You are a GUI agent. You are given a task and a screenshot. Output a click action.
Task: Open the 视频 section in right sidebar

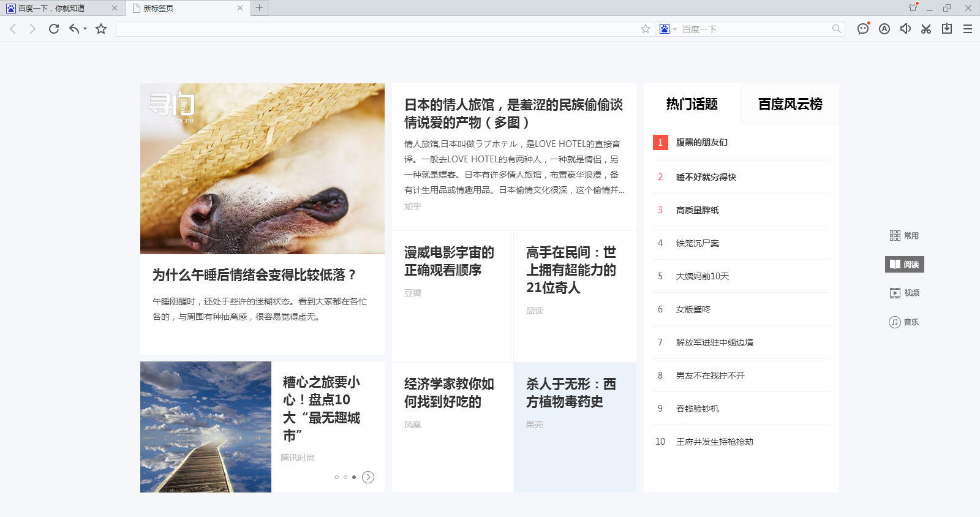click(905, 293)
